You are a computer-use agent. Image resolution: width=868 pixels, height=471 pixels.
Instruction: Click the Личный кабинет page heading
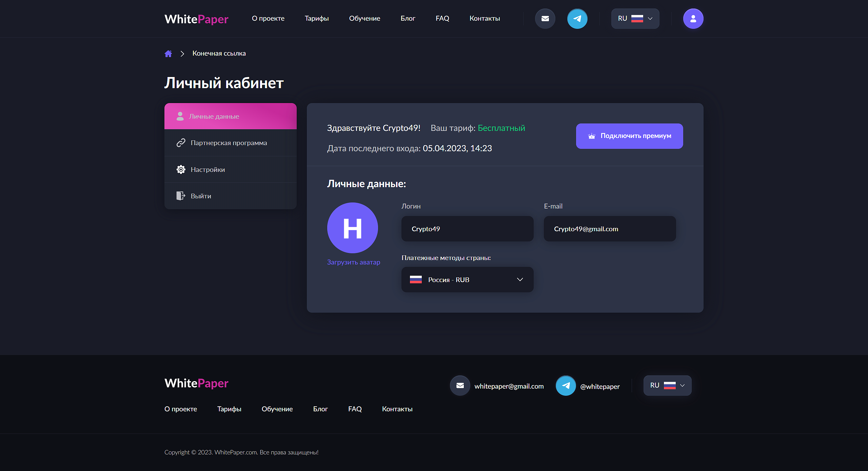224,83
